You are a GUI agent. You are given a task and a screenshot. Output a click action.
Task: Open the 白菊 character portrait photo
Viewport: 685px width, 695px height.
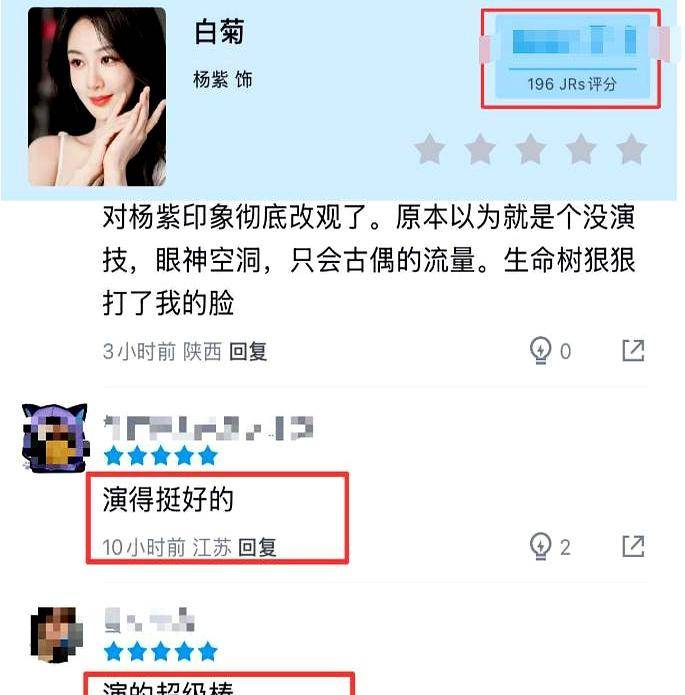97,97
